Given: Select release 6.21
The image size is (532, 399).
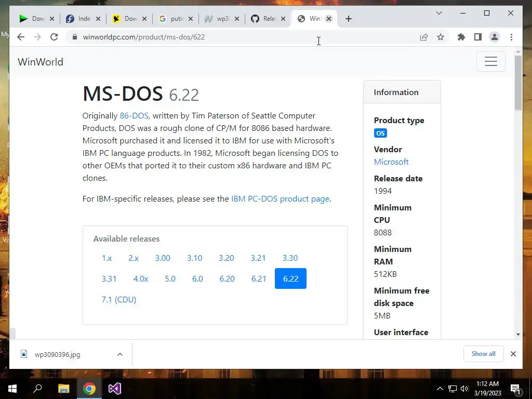Looking at the screenshot, I should (x=259, y=278).
